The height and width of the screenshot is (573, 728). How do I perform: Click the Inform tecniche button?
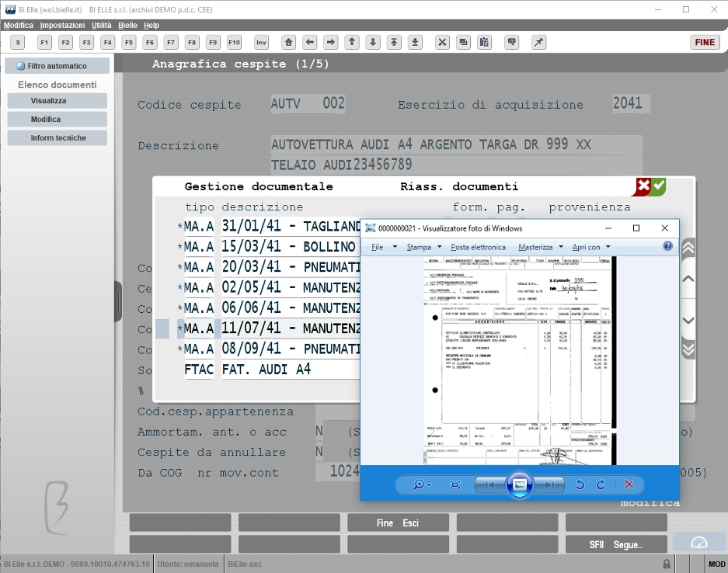57,137
